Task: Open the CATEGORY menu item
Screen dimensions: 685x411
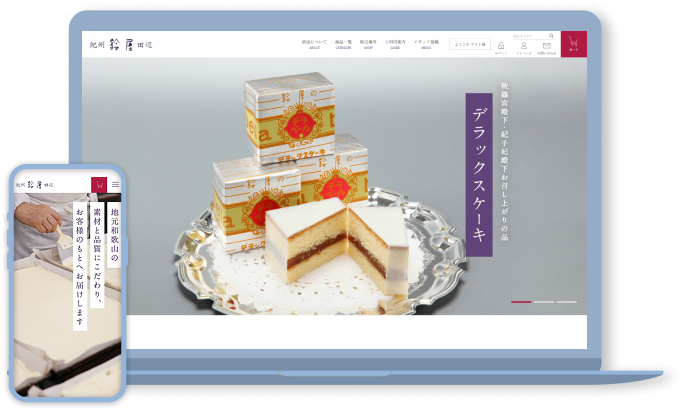Action: 343,44
